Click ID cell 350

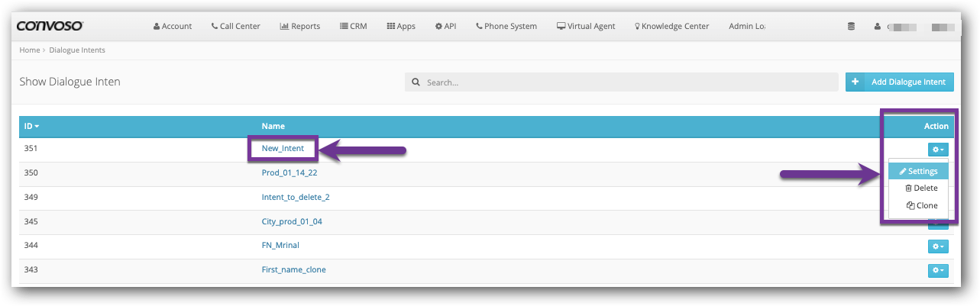(31, 172)
